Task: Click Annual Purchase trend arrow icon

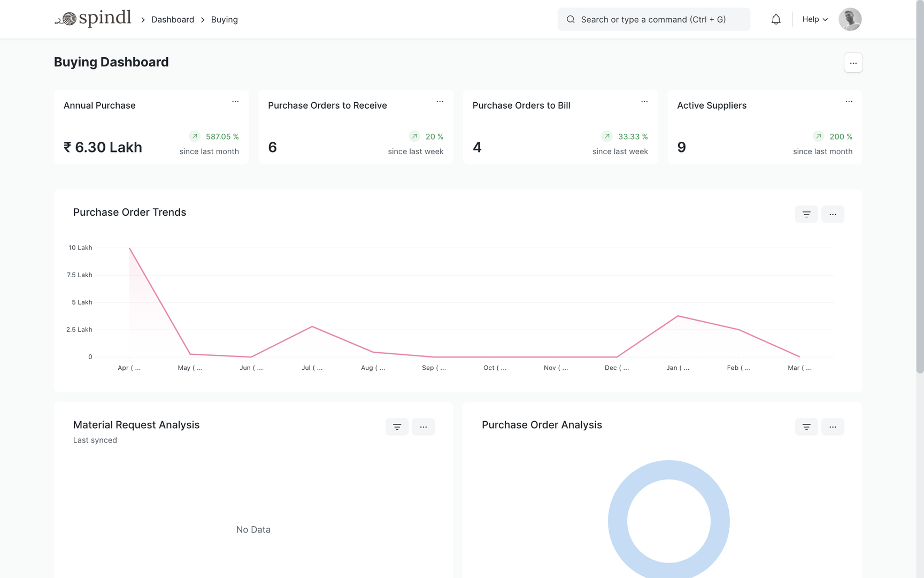Action: coord(195,136)
